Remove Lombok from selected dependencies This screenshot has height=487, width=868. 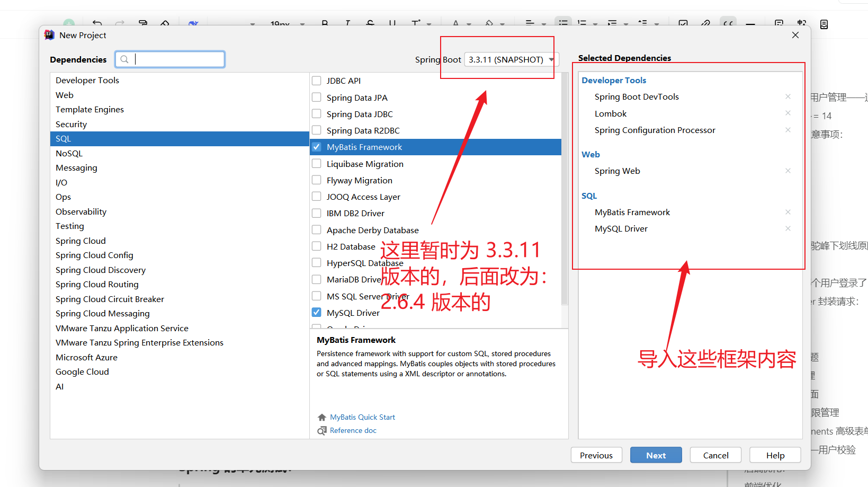[x=788, y=113]
